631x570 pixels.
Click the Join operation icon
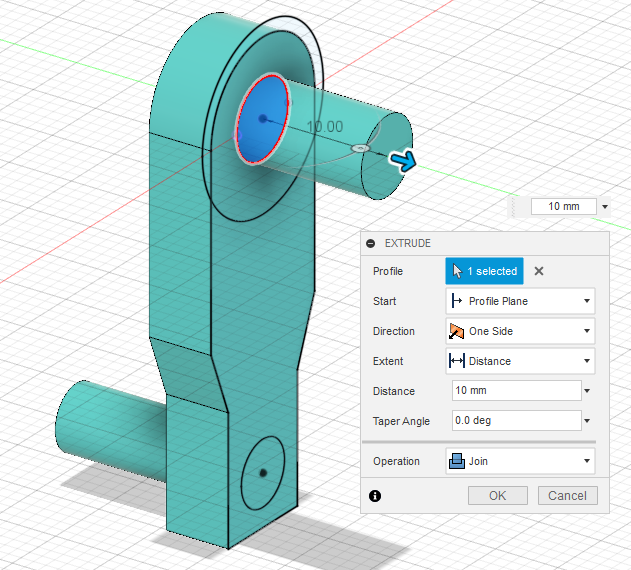[x=457, y=461]
